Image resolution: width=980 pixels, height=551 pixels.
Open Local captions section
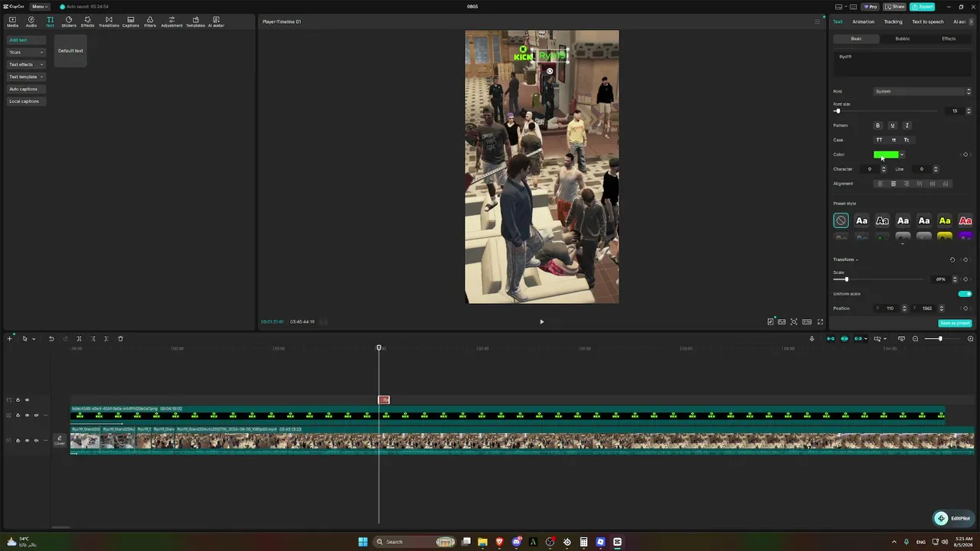pos(24,101)
